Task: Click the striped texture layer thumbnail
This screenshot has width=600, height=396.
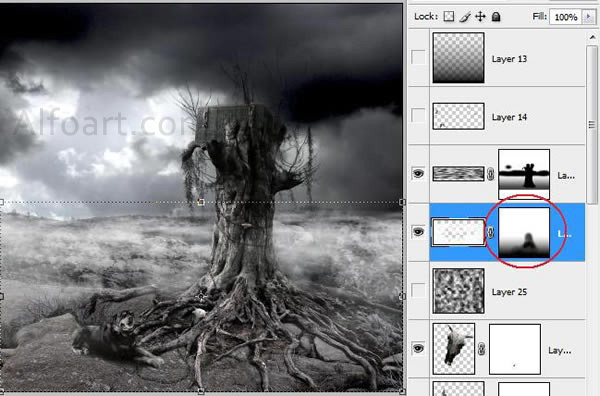Action: point(458,174)
